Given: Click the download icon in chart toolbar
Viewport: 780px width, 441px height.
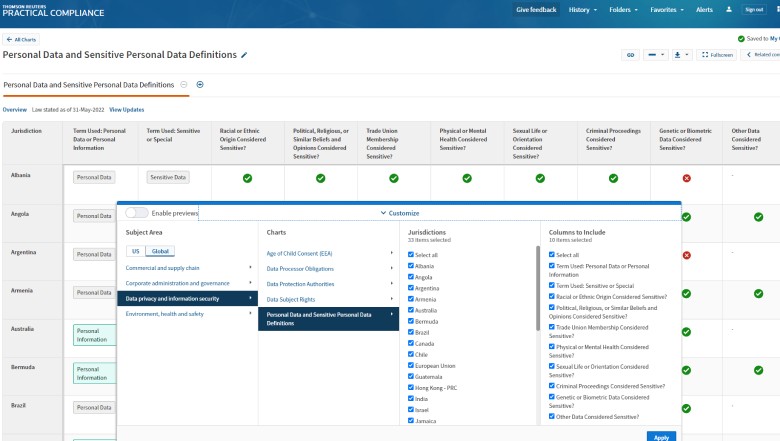Looking at the screenshot, I should [677, 55].
